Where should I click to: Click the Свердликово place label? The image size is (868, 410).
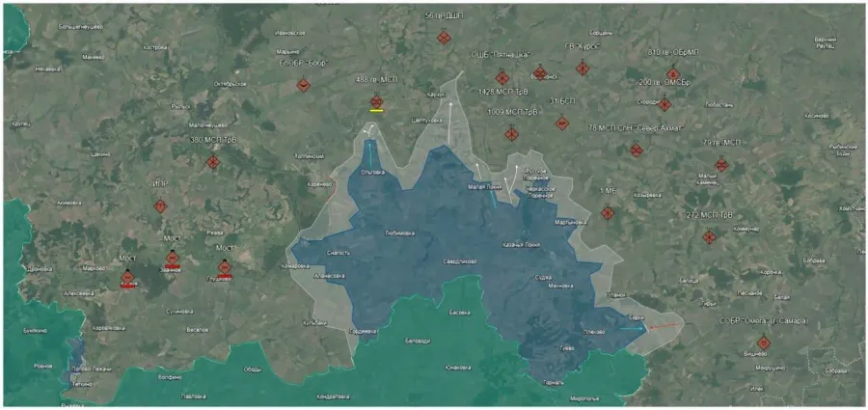point(460,261)
